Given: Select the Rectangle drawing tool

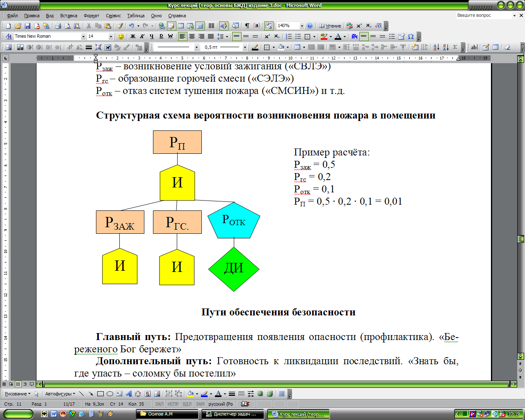Looking at the screenshot, I should click(x=100, y=394).
